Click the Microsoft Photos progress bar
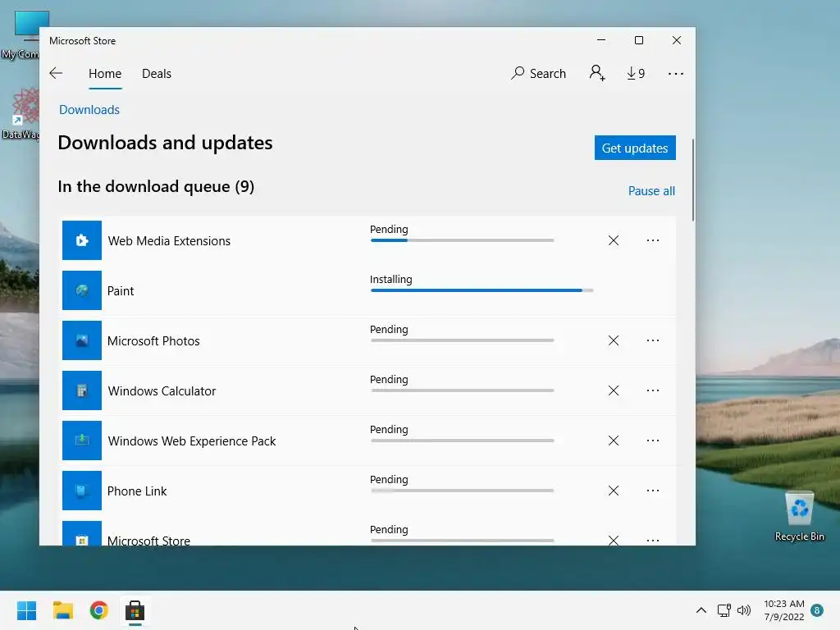The width and height of the screenshot is (840, 630). click(x=462, y=340)
